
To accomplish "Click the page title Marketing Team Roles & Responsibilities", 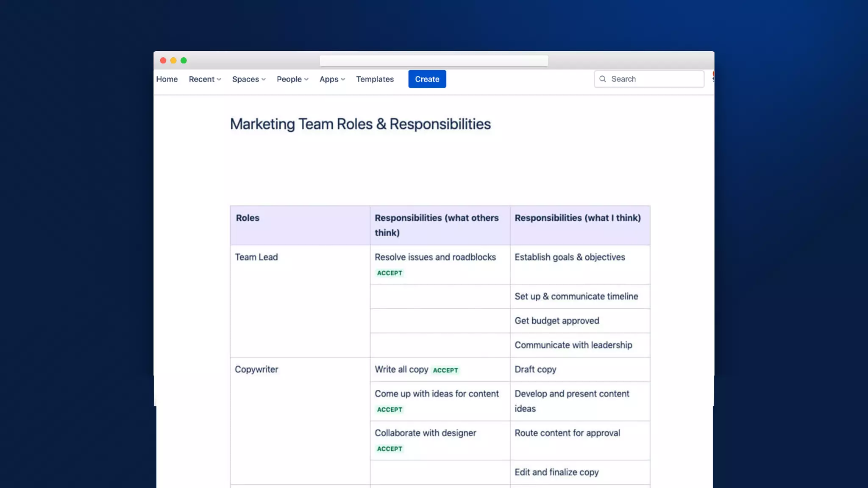I will pos(360,124).
